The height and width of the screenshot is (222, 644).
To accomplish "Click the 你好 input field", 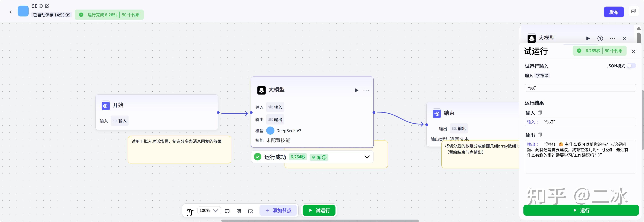I will pos(580,88).
